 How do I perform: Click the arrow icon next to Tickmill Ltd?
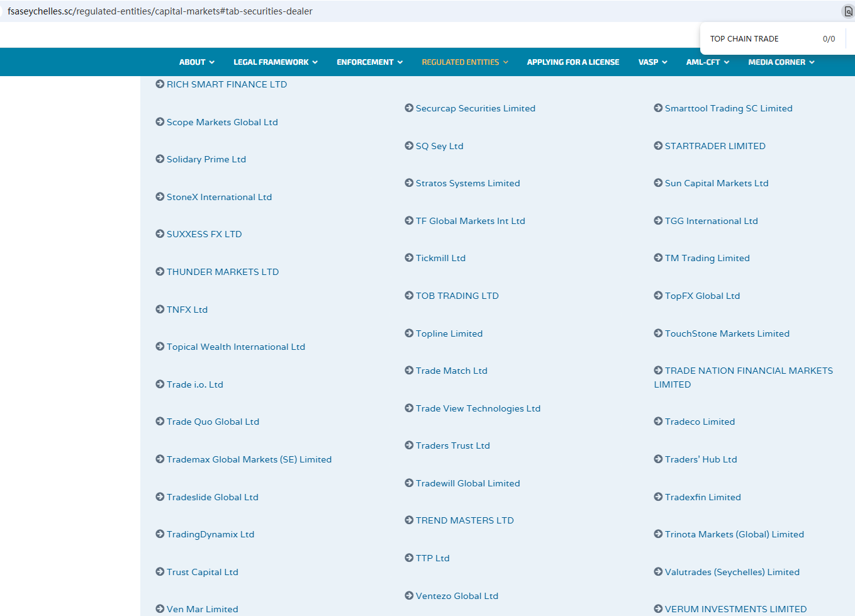[409, 257]
